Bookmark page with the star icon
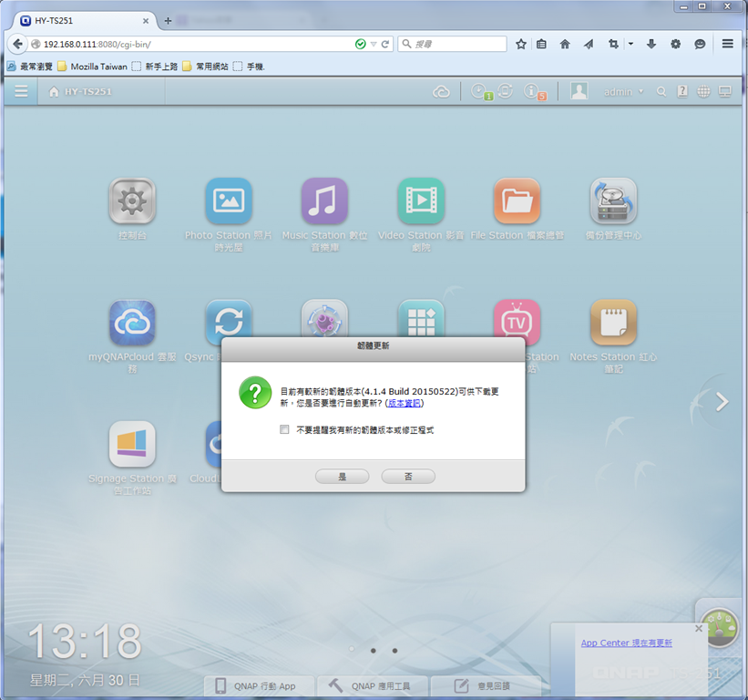748x700 pixels. (520, 45)
